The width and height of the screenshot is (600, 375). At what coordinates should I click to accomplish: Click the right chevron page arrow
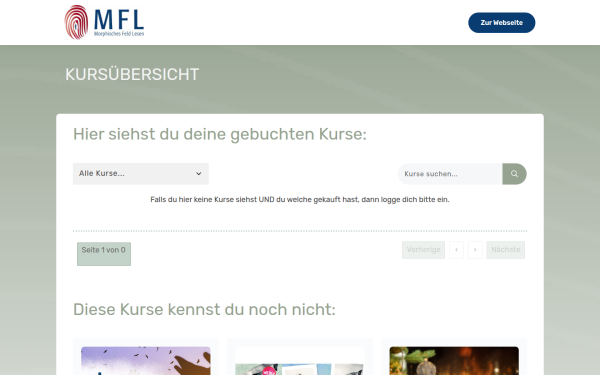point(475,250)
